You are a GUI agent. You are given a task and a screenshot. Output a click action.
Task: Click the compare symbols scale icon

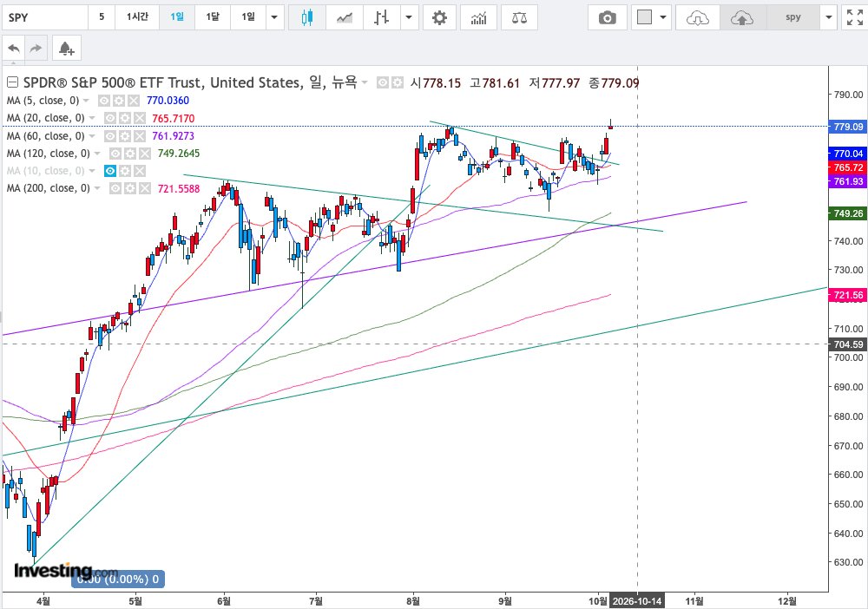[519, 17]
